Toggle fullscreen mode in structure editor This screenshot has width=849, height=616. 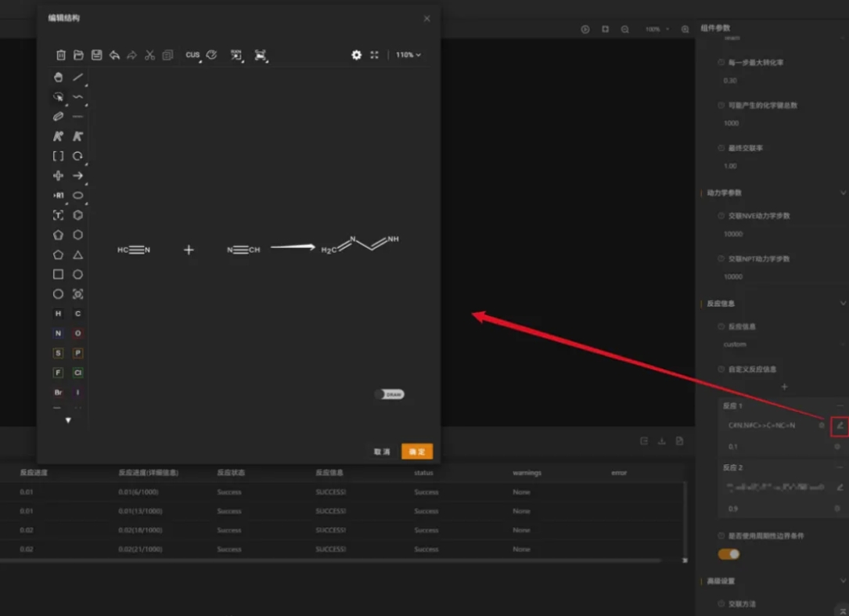[x=374, y=55]
